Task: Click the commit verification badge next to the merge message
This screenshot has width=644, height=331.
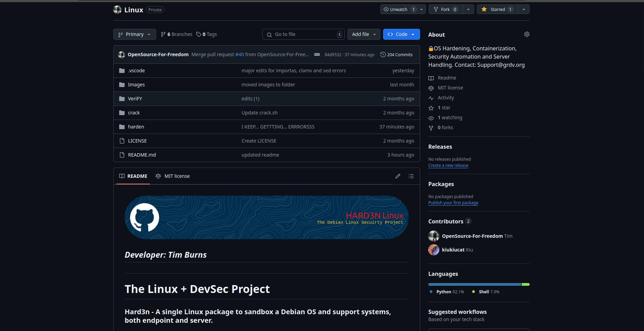Action: 317,54
